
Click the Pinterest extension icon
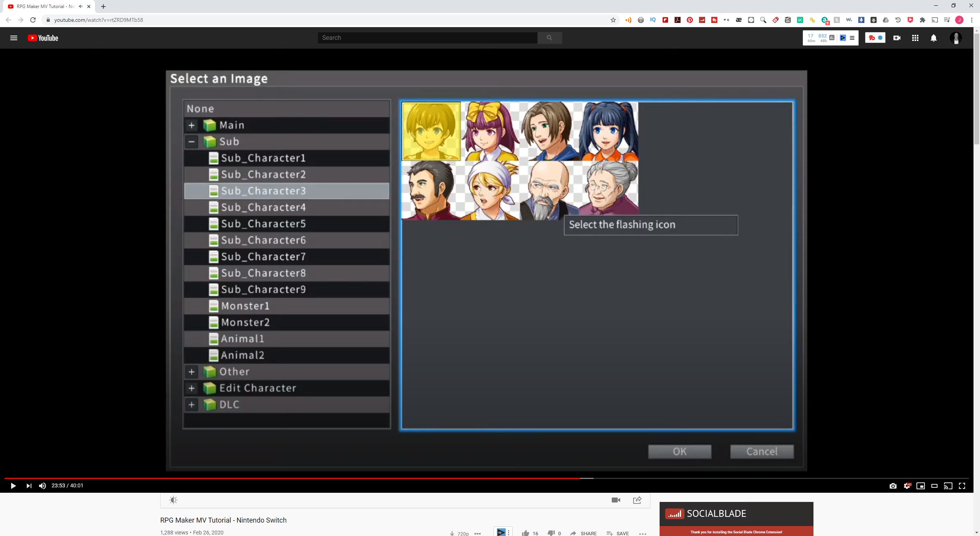[690, 20]
